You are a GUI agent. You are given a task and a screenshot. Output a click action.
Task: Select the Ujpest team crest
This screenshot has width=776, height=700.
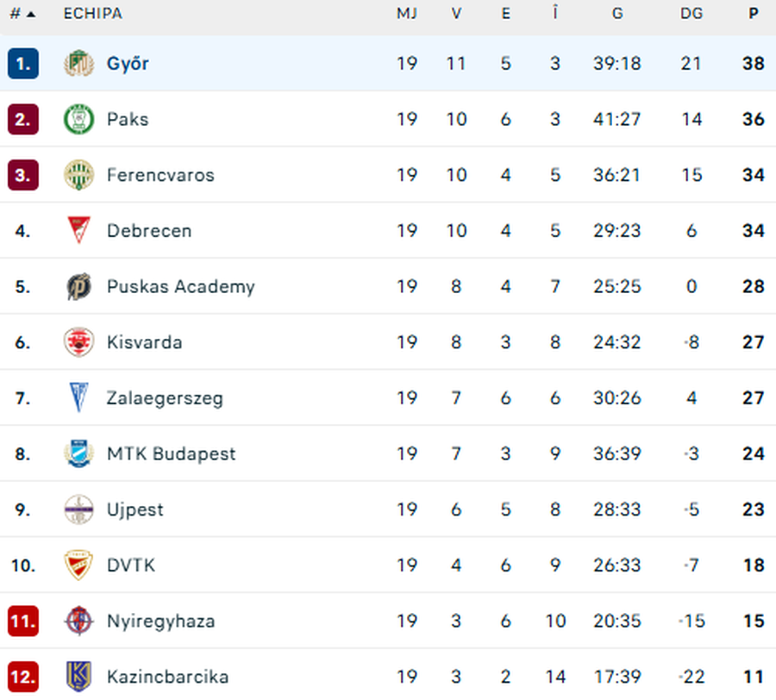click(x=79, y=509)
